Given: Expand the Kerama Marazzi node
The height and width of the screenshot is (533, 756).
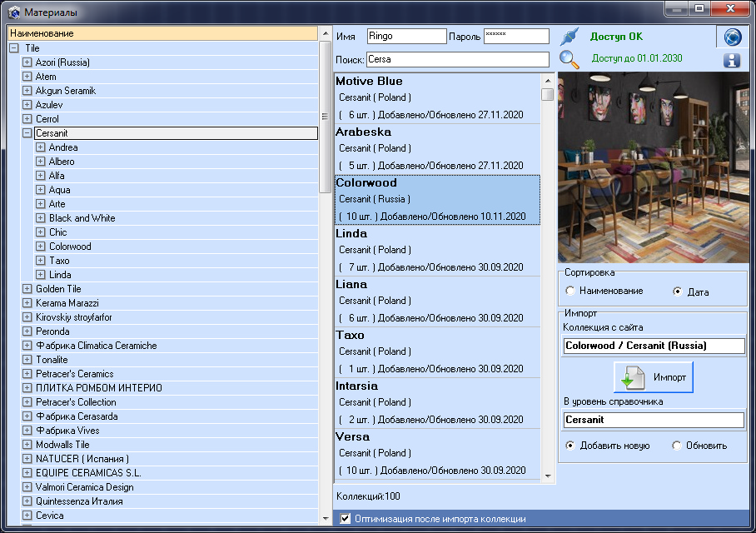Looking at the screenshot, I should coord(27,303).
